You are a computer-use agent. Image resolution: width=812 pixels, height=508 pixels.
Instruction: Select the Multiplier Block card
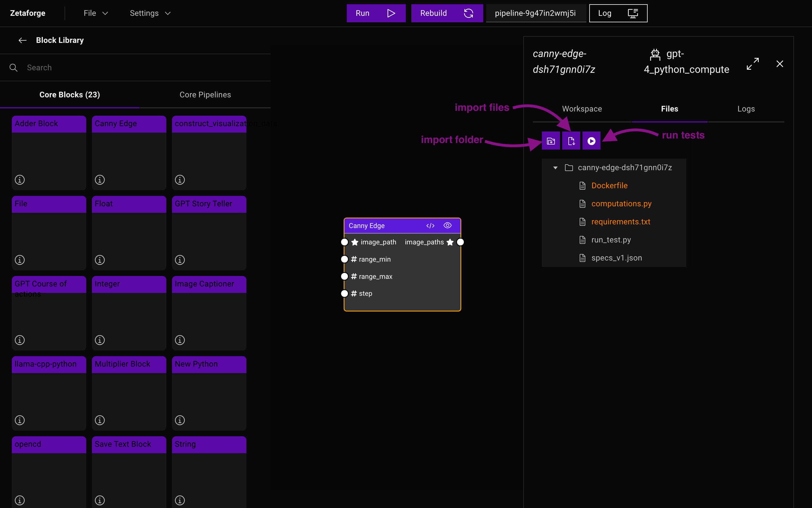tap(129, 393)
